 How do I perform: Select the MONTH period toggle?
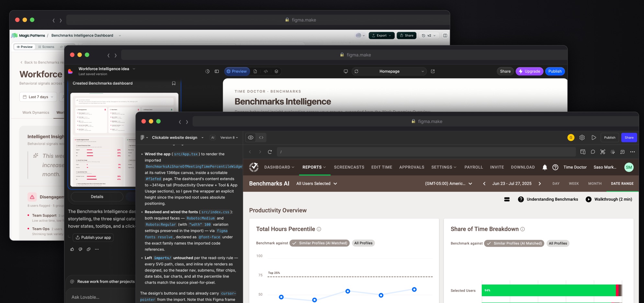595,184
